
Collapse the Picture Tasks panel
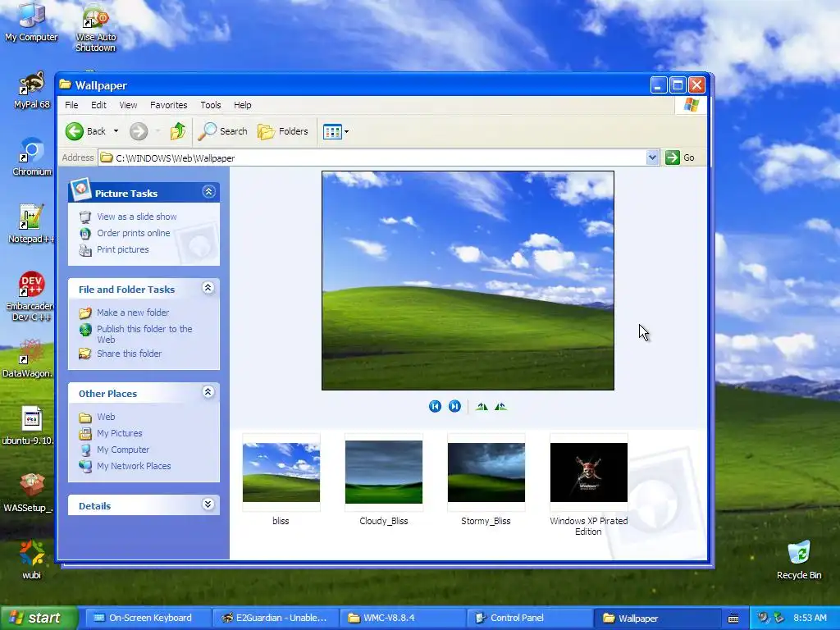point(208,192)
